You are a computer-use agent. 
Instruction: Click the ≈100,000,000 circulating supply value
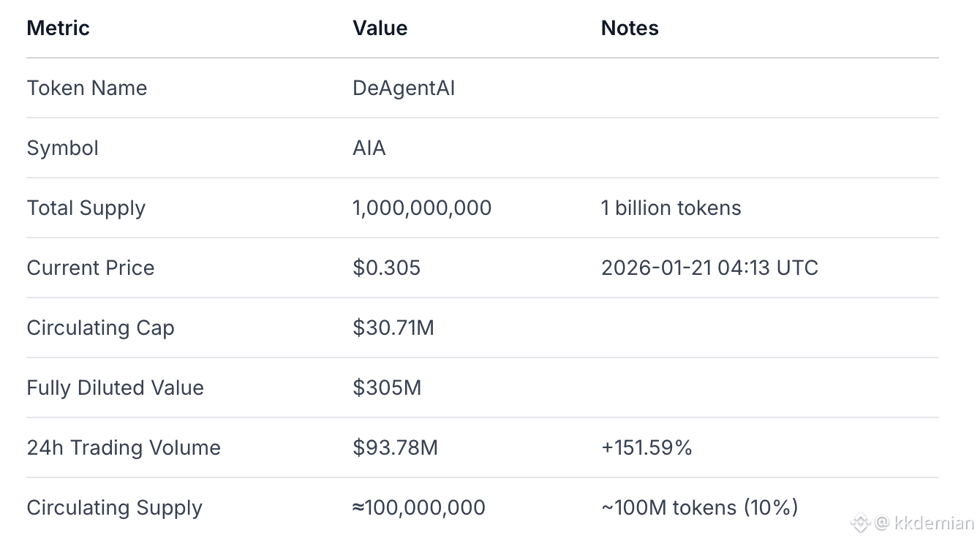[x=419, y=508]
